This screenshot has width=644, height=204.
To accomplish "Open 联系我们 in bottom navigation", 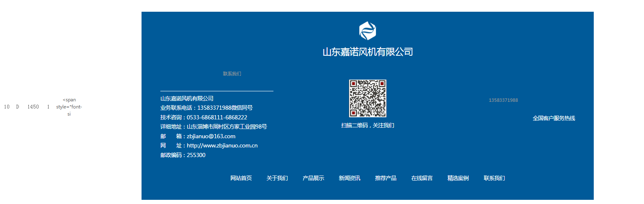I will click(494, 178).
